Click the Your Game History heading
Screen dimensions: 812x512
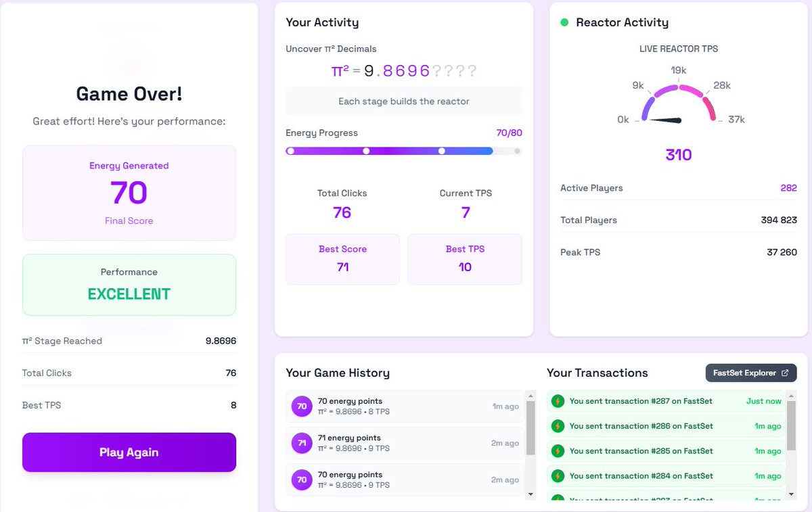click(338, 373)
